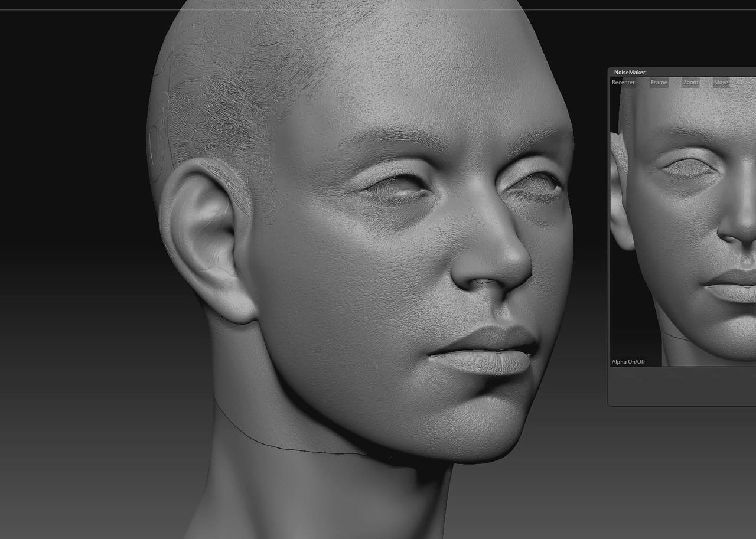Click the NoiseMaker preview thumbnail
Image resolution: width=756 pixels, height=539 pixels.
683,222
